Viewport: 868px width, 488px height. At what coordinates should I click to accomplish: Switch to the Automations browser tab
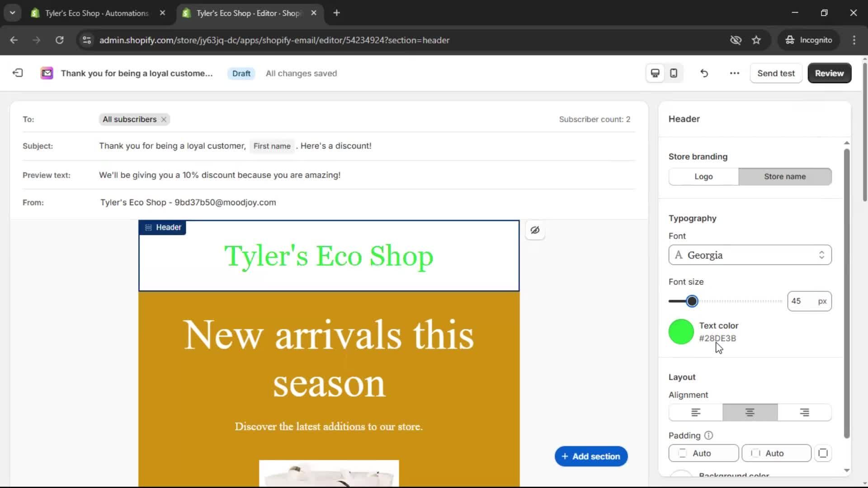pyautogui.click(x=90, y=13)
